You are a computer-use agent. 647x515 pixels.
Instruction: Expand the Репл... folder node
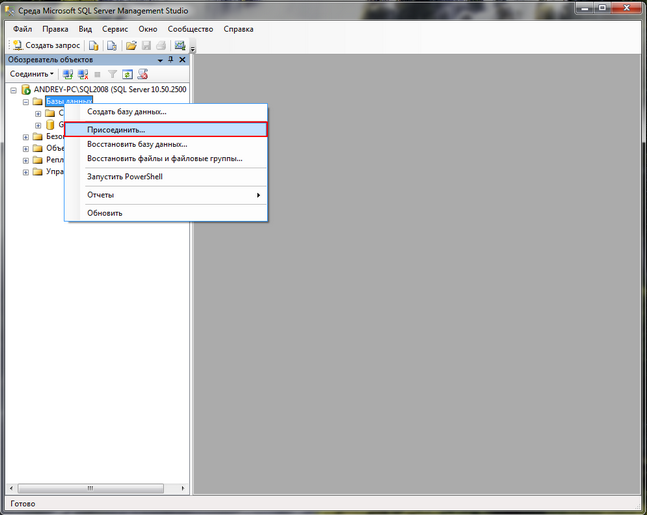point(26,160)
